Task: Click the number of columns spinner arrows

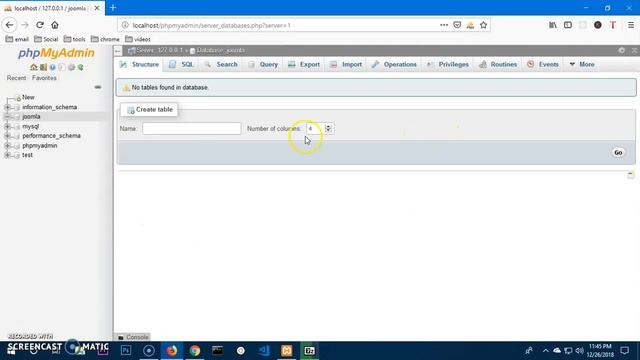Action: coord(328,129)
